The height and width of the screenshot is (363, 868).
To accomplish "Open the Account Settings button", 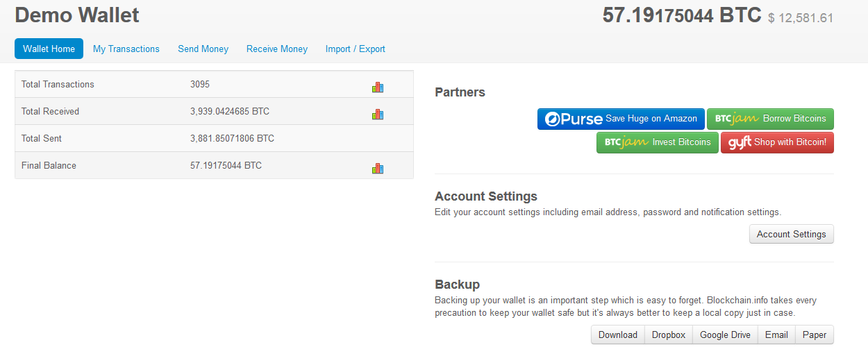I will pos(792,234).
